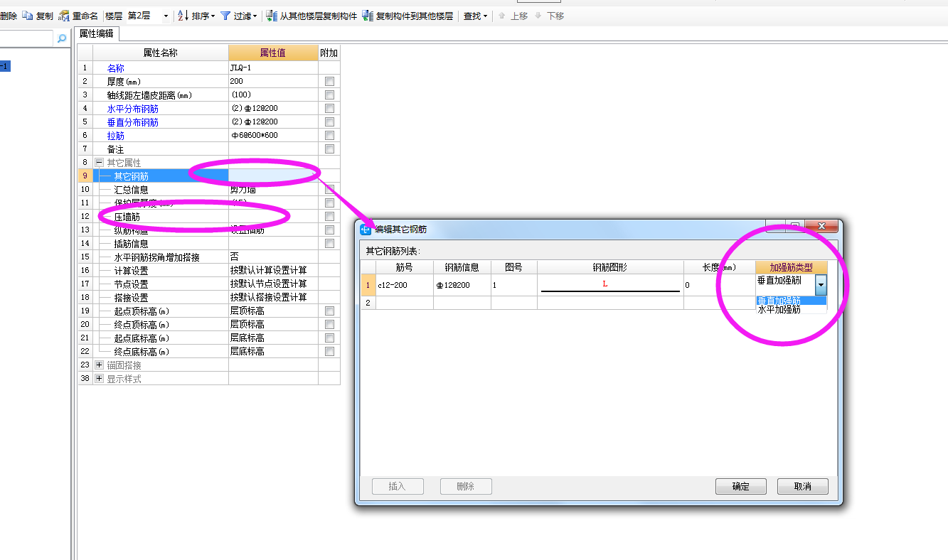This screenshot has height=560, width=948.
Task: Click the 终点底标高 value 层底标高
Action: (273, 352)
